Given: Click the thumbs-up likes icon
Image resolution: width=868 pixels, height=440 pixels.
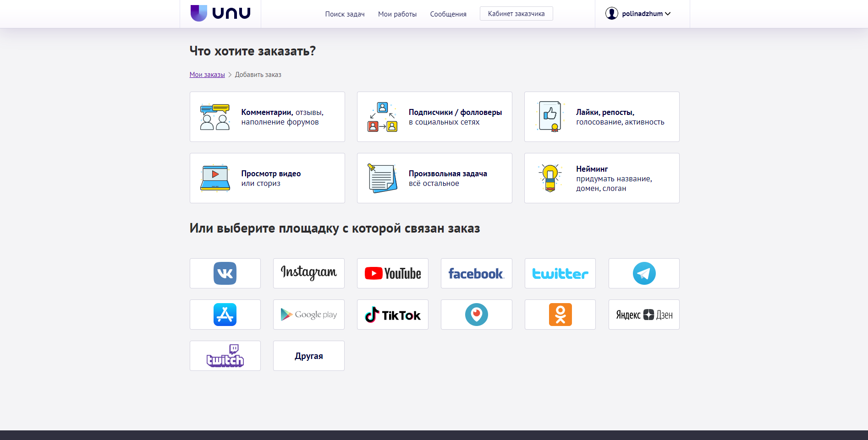Looking at the screenshot, I should click(x=549, y=117).
